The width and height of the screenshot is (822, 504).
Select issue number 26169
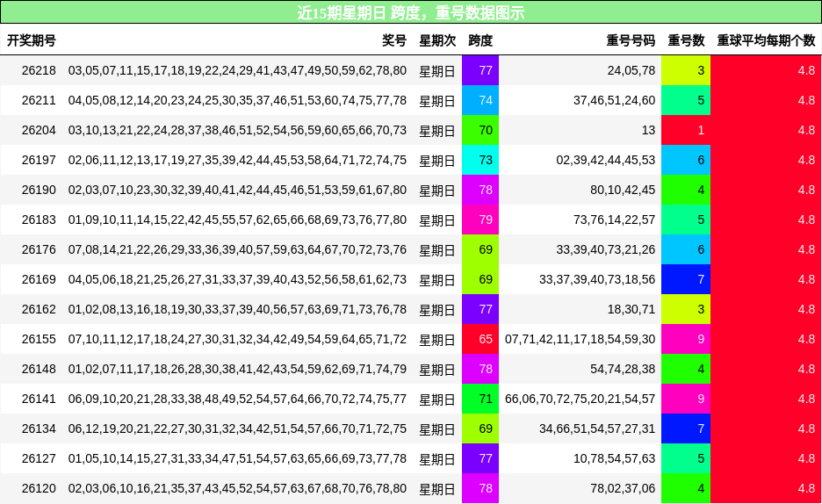[39, 280]
